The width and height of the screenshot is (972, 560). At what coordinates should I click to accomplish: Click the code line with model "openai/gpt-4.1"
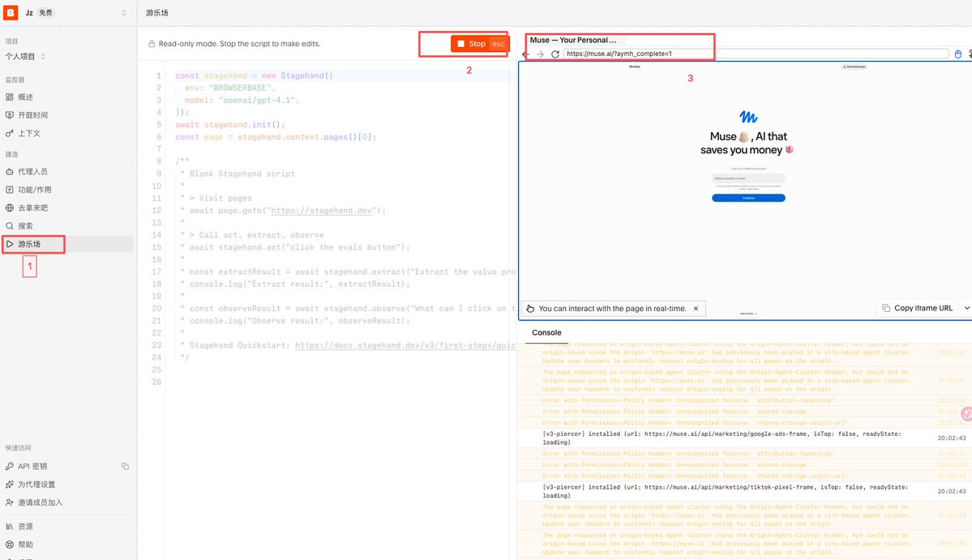pyautogui.click(x=242, y=100)
